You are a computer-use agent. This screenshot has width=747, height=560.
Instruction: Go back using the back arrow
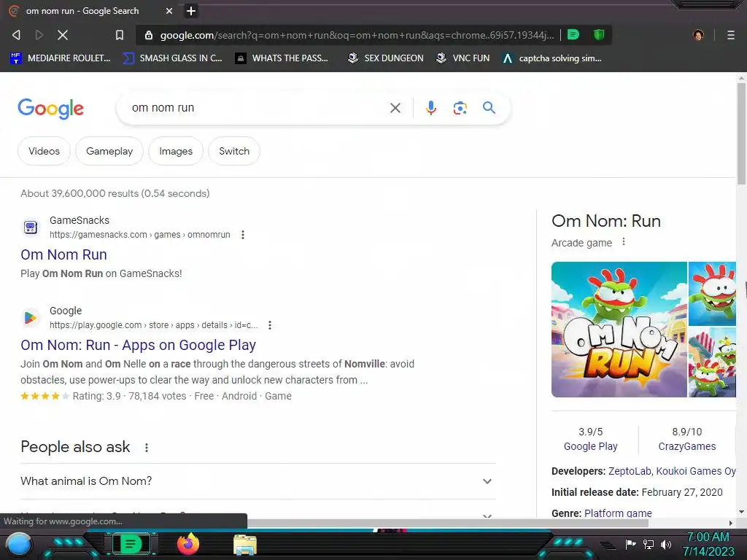tap(16, 35)
